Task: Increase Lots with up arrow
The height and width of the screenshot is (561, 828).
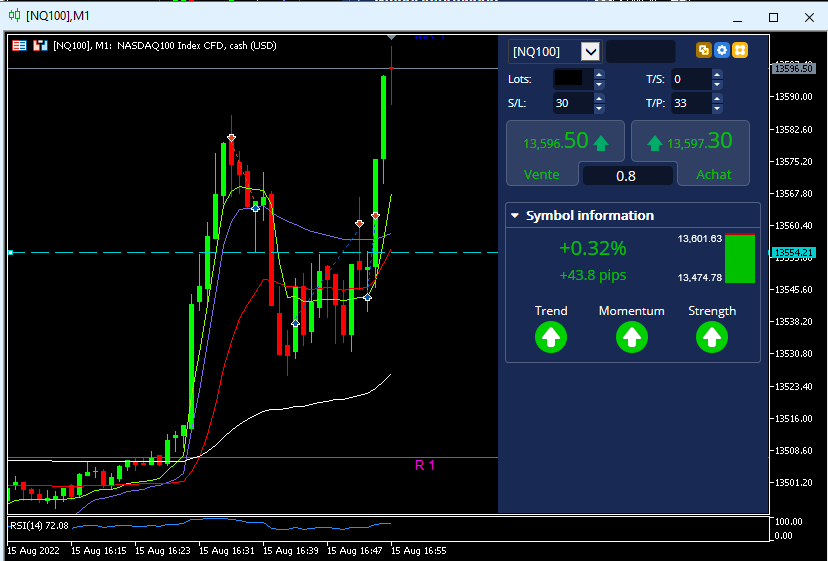Action: [x=599, y=74]
